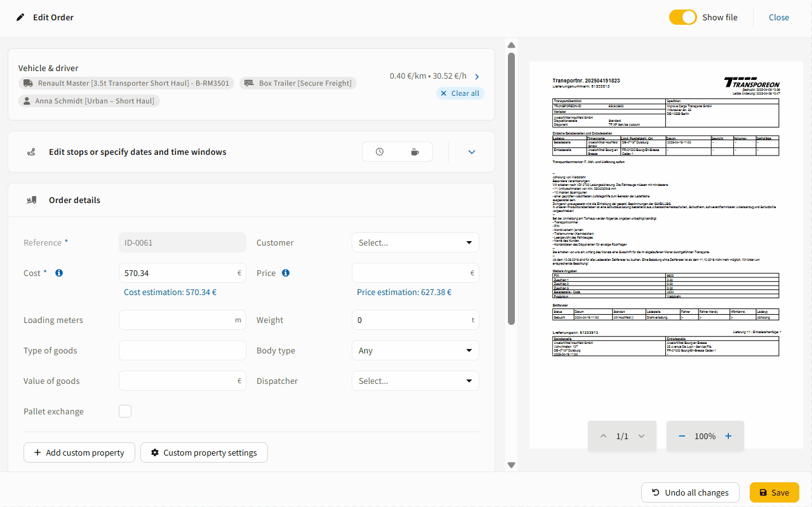Image resolution: width=812 pixels, height=507 pixels.
Task: Click the coffee cup break icon
Action: coord(415,152)
